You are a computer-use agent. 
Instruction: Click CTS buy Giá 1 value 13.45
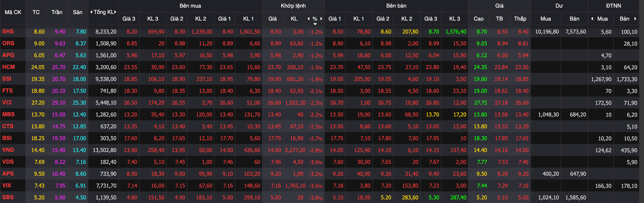[x=226, y=127]
